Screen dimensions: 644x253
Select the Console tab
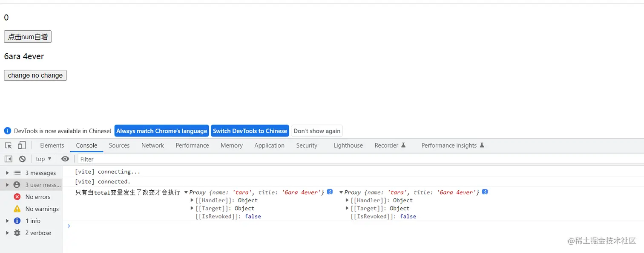(86, 145)
